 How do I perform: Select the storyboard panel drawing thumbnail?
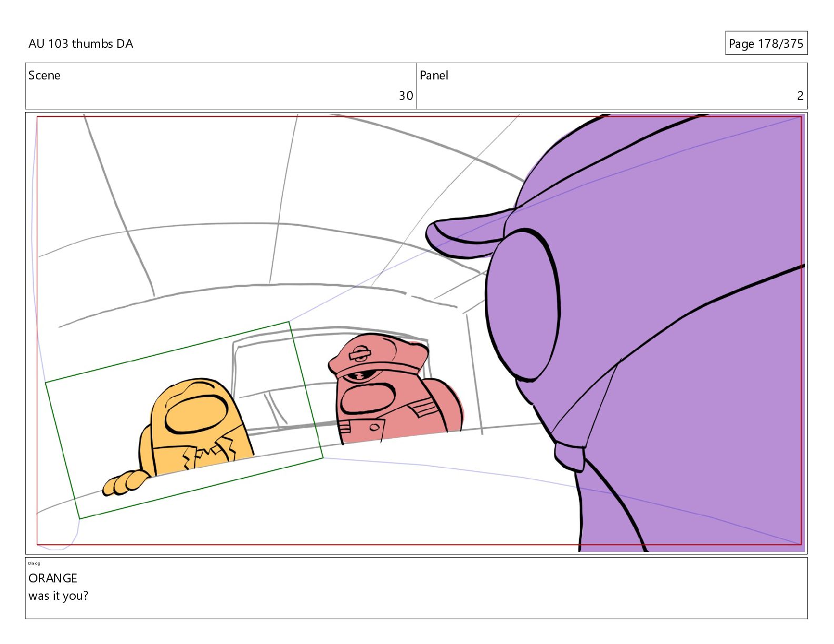(x=416, y=333)
